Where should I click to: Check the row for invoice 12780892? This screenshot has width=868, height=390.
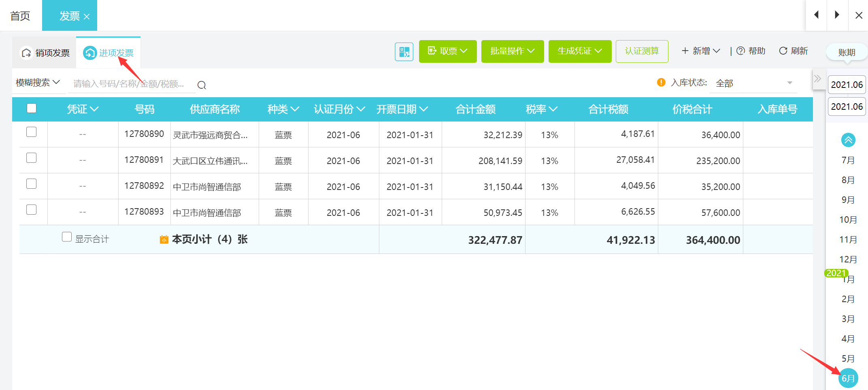point(32,184)
